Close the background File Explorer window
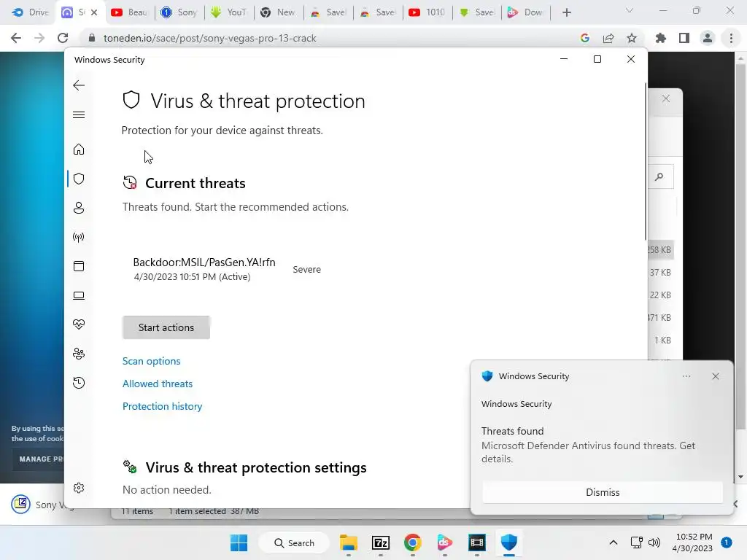747x560 pixels. click(666, 98)
